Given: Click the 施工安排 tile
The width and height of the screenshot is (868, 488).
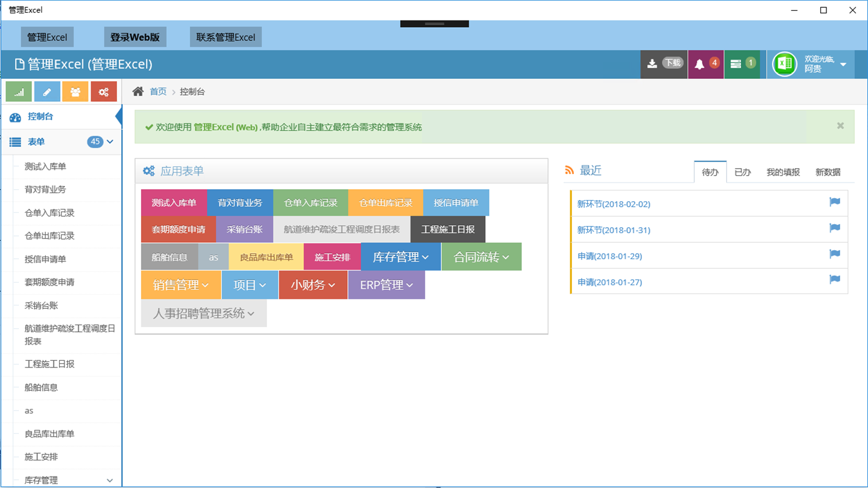Looking at the screenshot, I should [332, 257].
